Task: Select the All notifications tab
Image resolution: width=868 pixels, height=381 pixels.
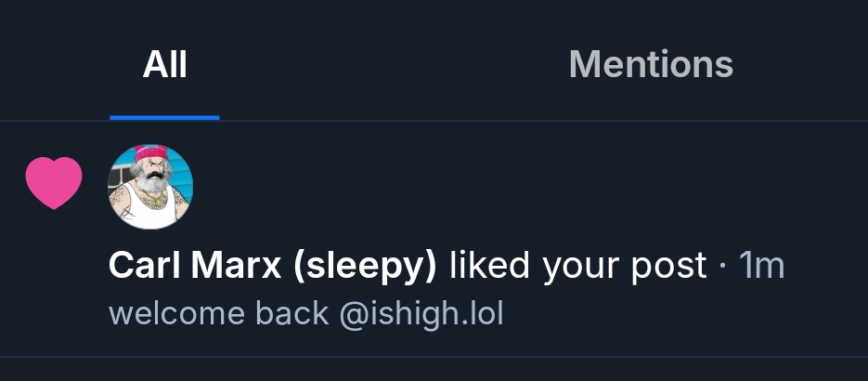Action: tap(164, 64)
